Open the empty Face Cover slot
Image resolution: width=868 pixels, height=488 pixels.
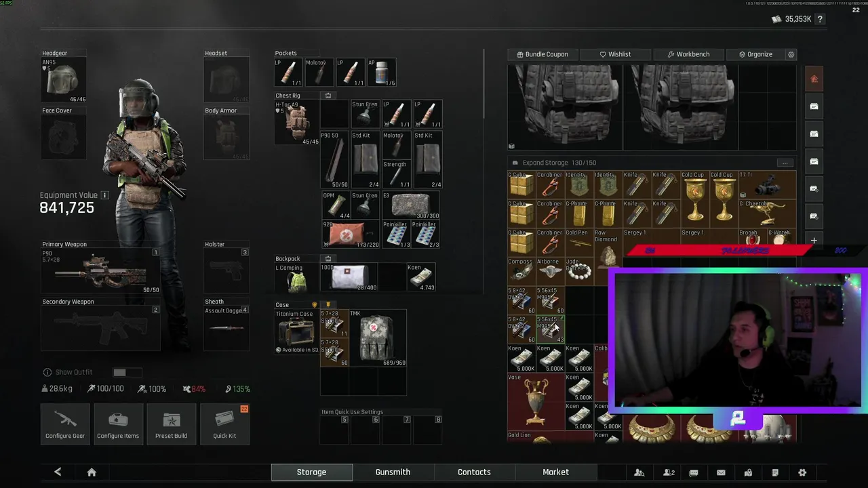(x=64, y=138)
